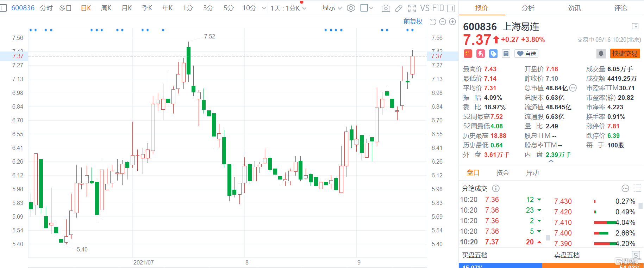The image size is (644, 268).
Task: Click the VS compare button
Action: point(425,8)
